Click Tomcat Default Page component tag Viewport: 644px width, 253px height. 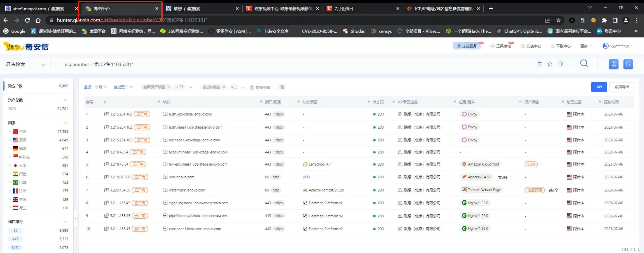pos(481,190)
